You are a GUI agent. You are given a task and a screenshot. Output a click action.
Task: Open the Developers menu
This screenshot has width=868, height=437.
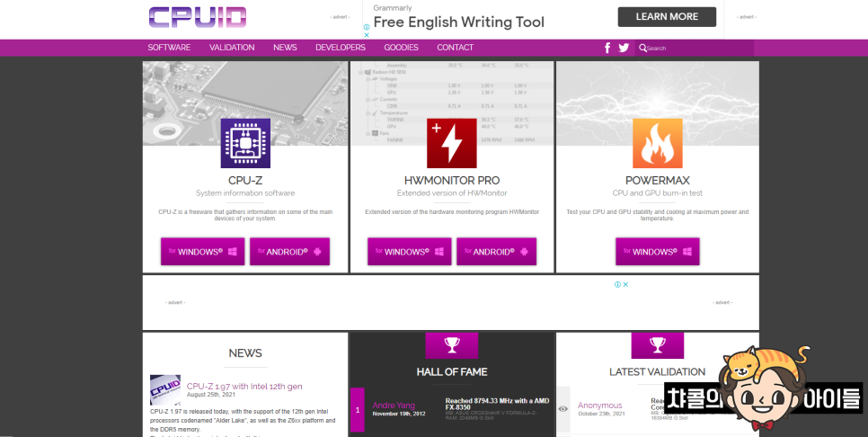[341, 48]
